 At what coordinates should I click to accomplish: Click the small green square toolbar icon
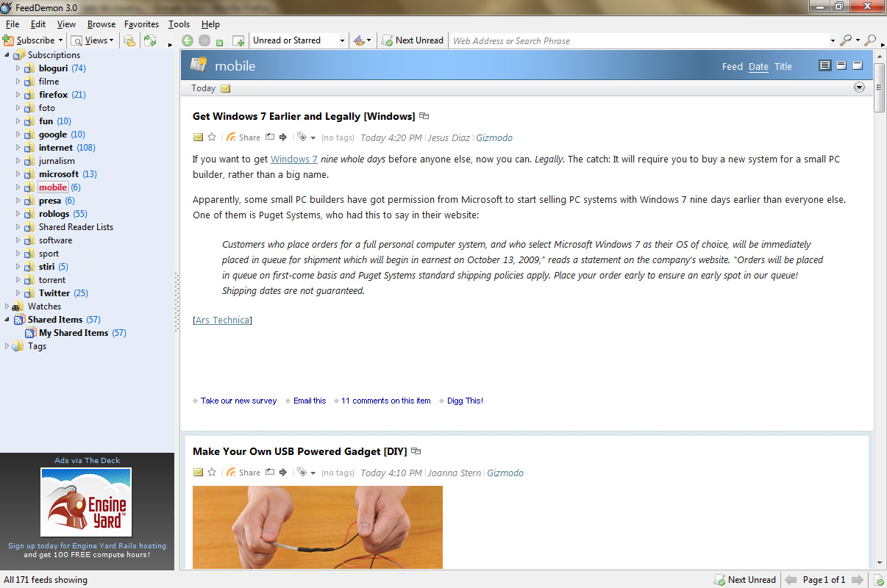pos(219,43)
